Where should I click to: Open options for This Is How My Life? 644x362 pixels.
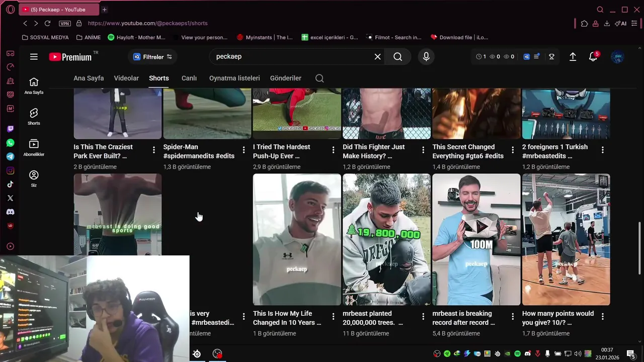[333, 316]
